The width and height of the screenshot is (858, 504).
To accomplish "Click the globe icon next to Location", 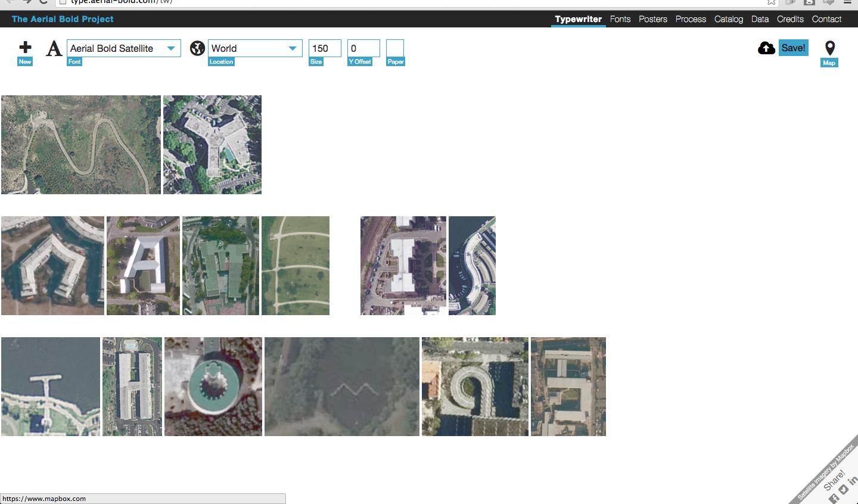I will 197,48.
